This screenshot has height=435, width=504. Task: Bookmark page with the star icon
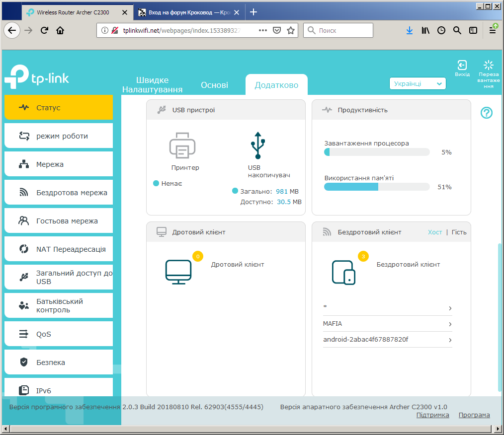tap(291, 30)
